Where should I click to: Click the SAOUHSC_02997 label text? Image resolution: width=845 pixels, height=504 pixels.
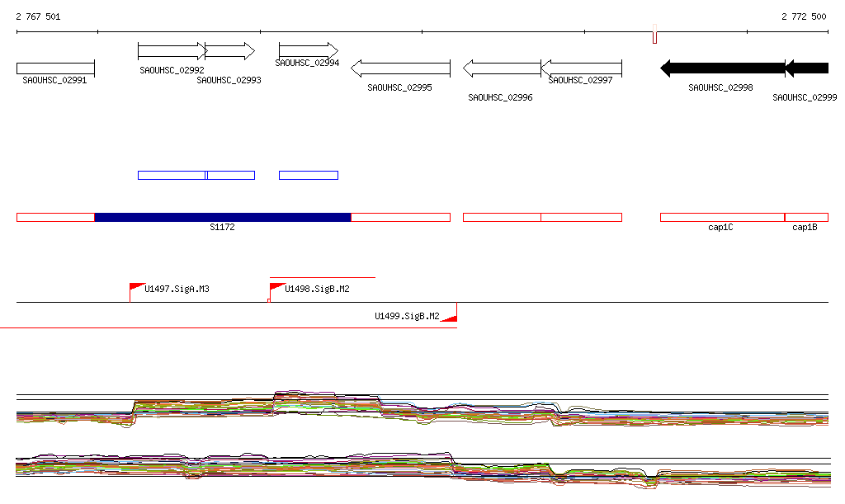tap(580, 80)
